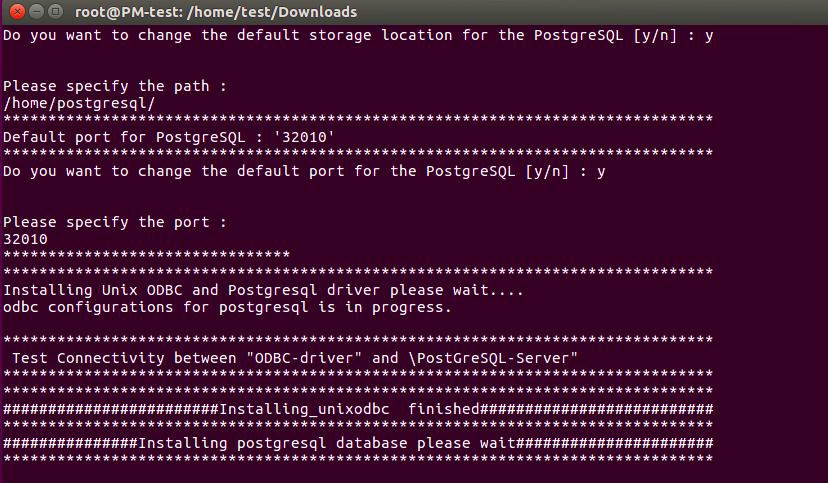Screen dimensions: 828x483
Task: Click the window title root@PM-test: /home/test/Downloads
Action: point(216,12)
